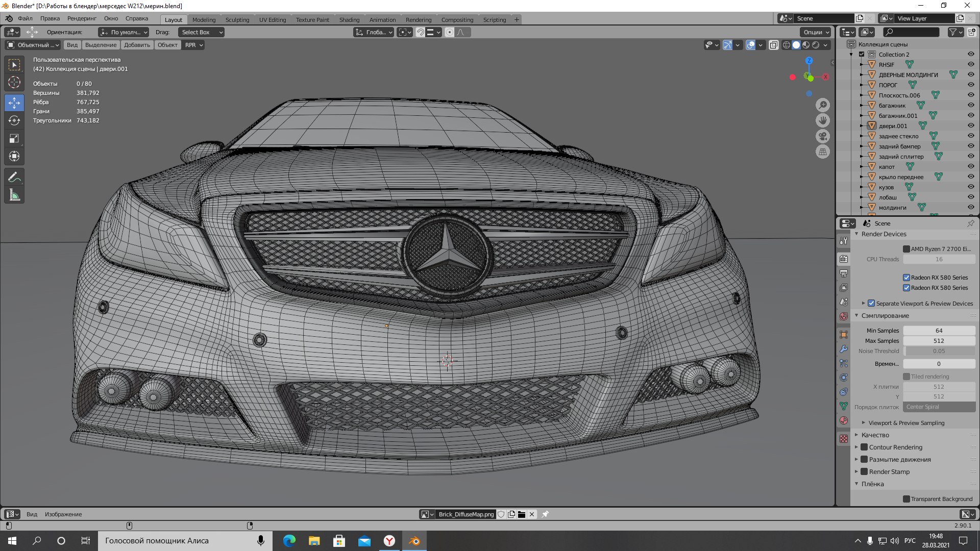Click the pan hand viewport gizmo
Viewport: 980px width, 551px height.
(x=822, y=121)
